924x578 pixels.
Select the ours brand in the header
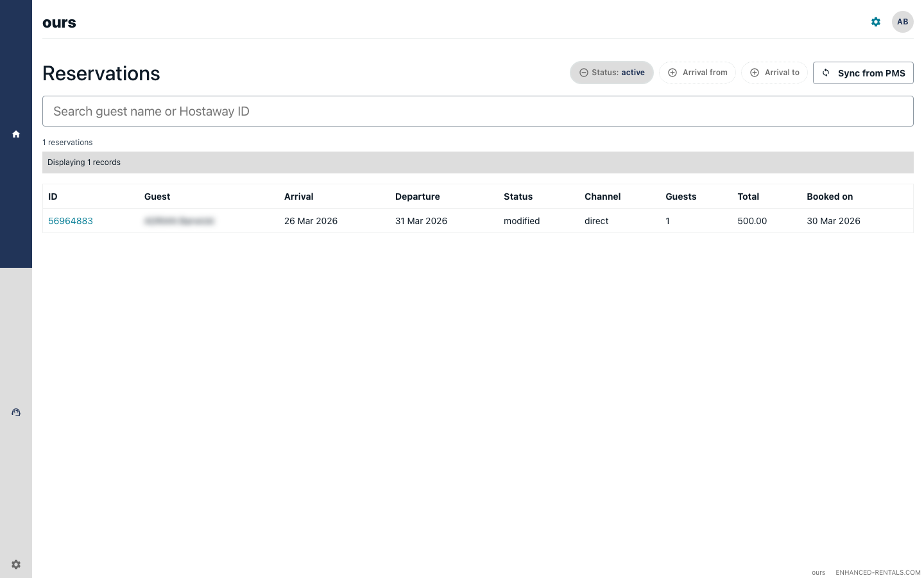click(x=59, y=22)
